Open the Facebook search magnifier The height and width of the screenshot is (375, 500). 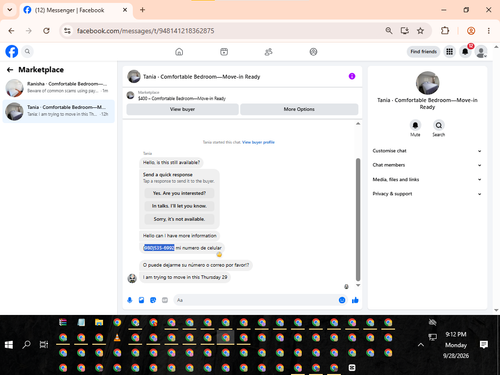(x=27, y=52)
